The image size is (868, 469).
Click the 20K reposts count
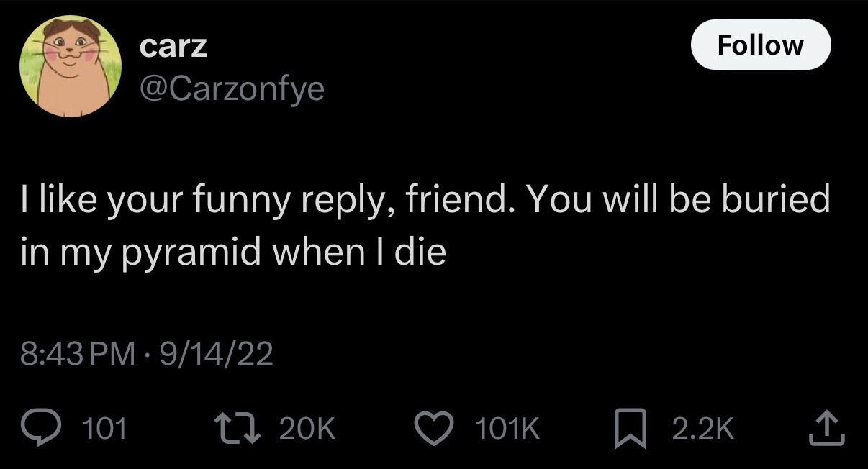[x=307, y=429]
